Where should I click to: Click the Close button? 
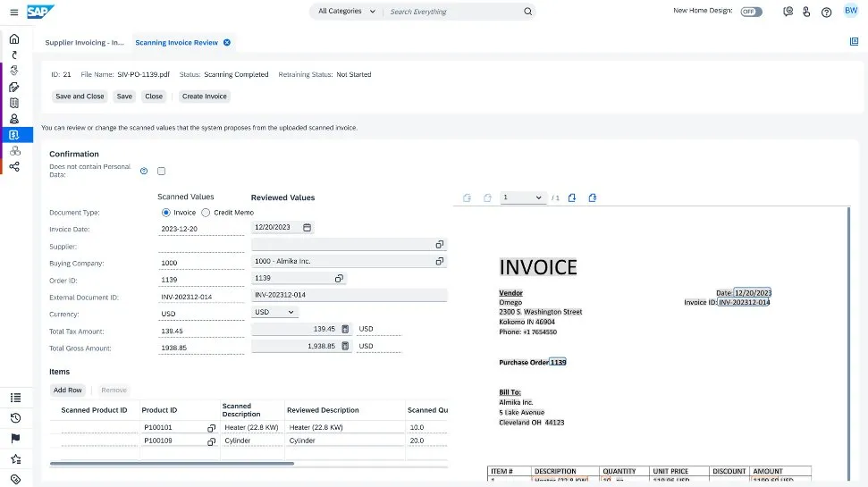click(154, 97)
